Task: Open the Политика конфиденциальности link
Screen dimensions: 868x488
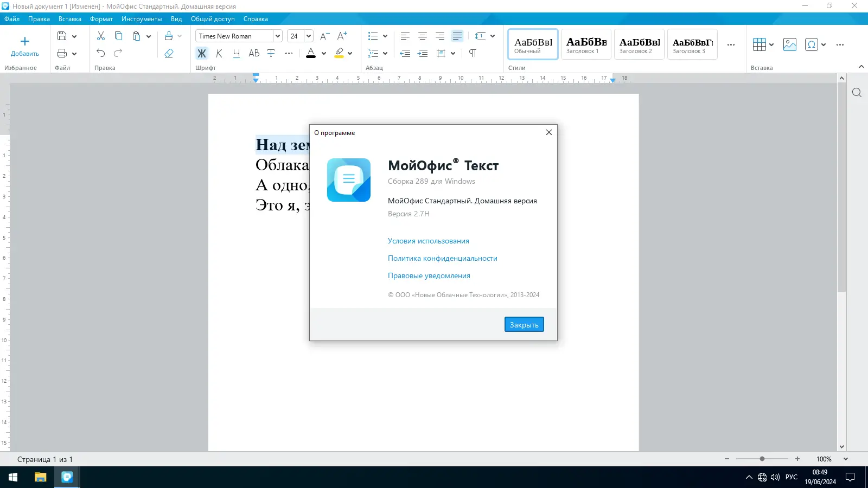Action: tap(443, 259)
